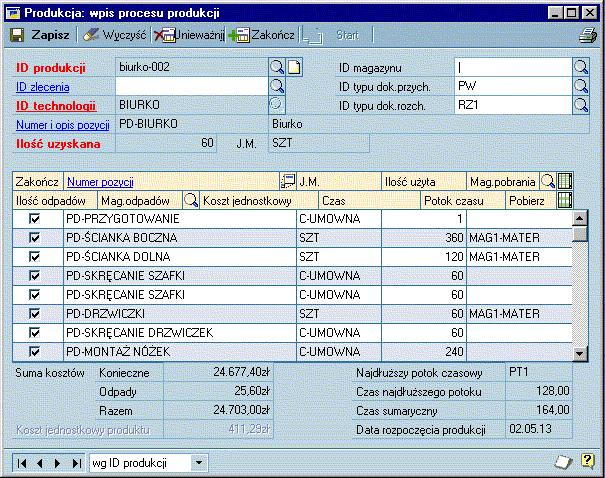Click new document icon beside ID produkcji

click(294, 67)
